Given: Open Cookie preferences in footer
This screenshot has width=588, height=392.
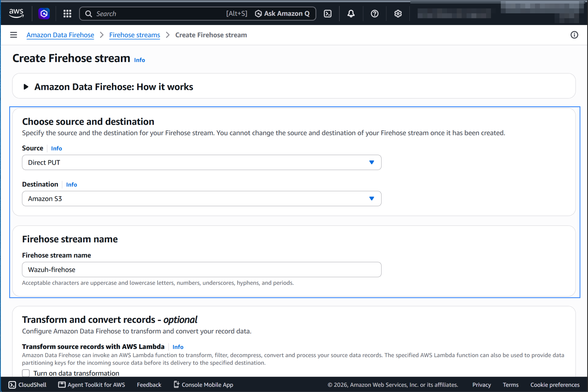Looking at the screenshot, I should point(555,385).
